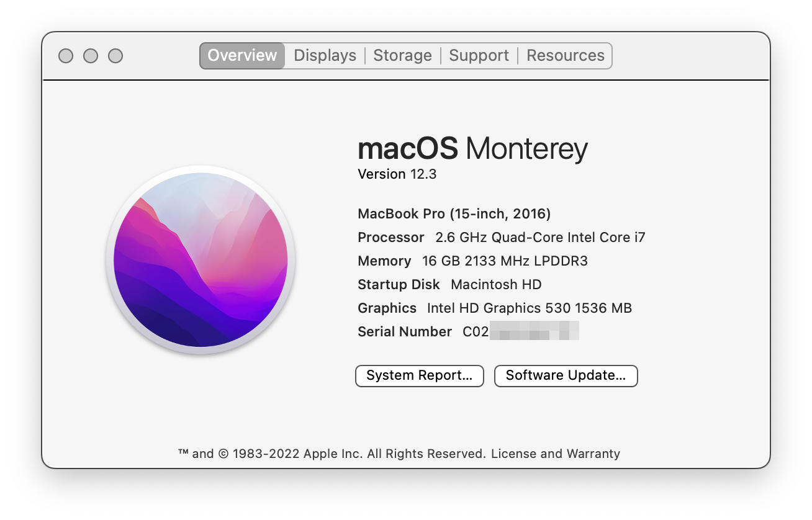Go to the Support tab
Screen dimensions: 812x520
tap(479, 55)
